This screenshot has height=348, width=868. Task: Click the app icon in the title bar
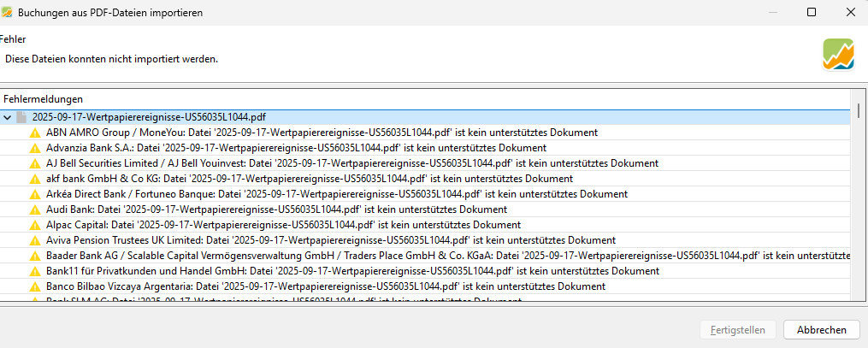(x=7, y=12)
